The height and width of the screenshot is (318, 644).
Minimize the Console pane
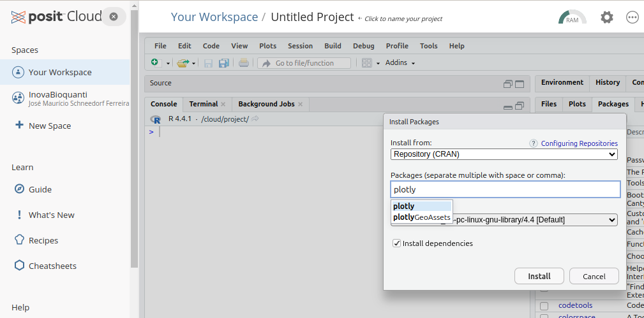[508, 106]
